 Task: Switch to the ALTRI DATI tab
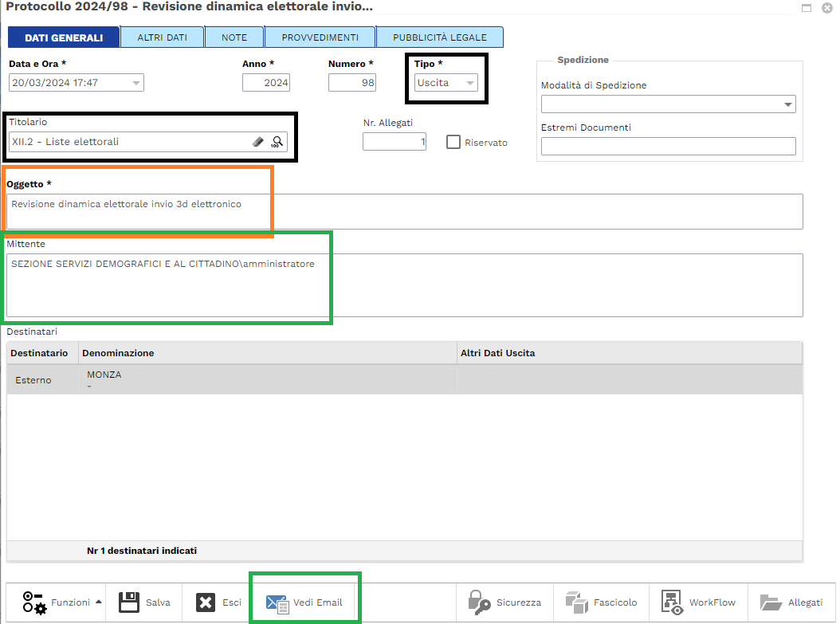162,37
